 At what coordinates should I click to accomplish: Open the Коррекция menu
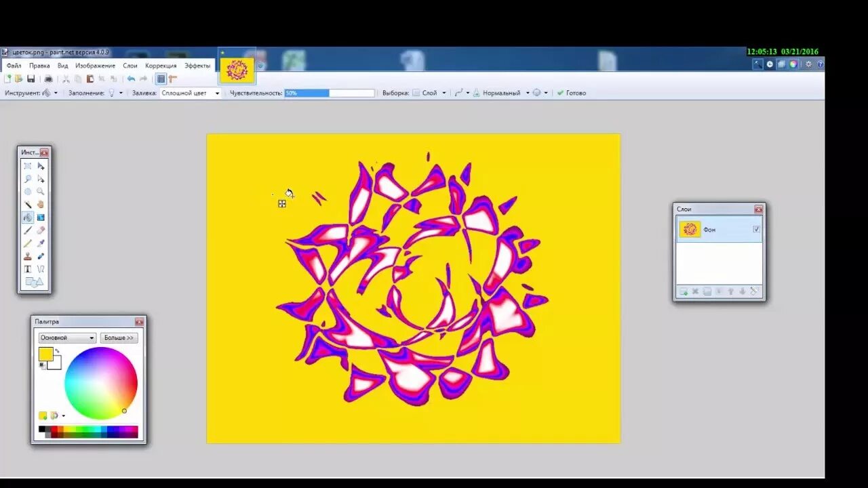point(161,66)
